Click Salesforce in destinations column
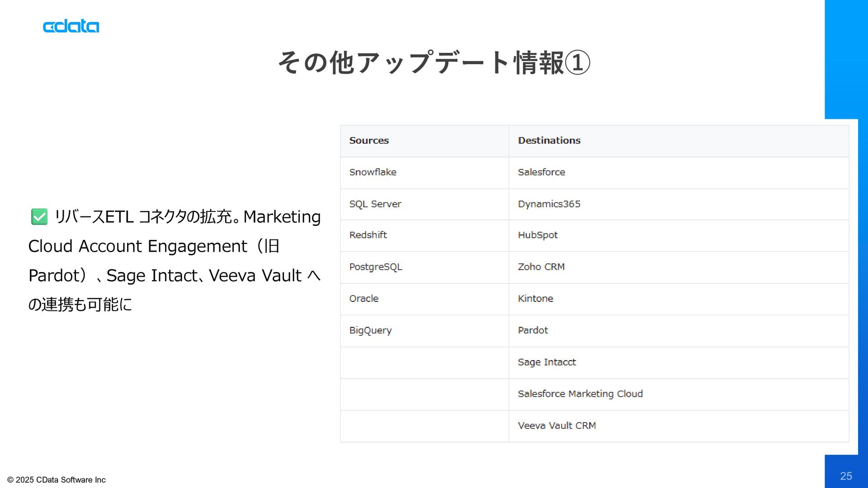Screen dimensions: 868x488 [541, 172]
